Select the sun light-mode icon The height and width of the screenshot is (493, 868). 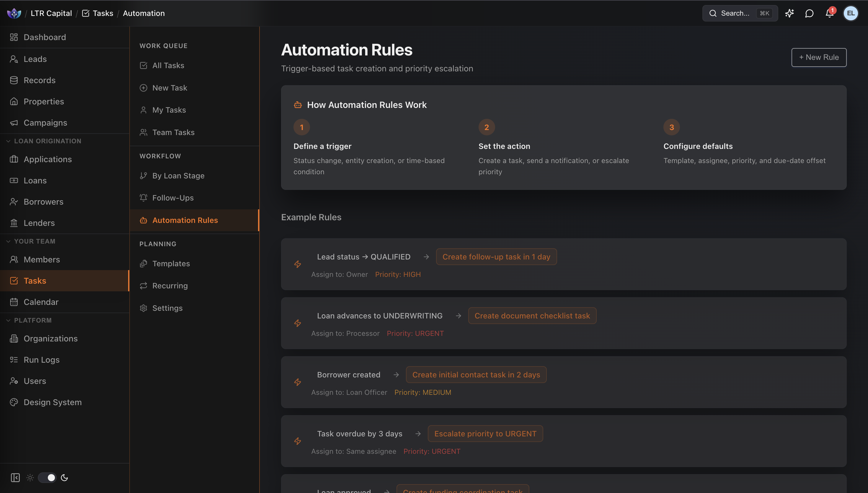[x=30, y=477]
